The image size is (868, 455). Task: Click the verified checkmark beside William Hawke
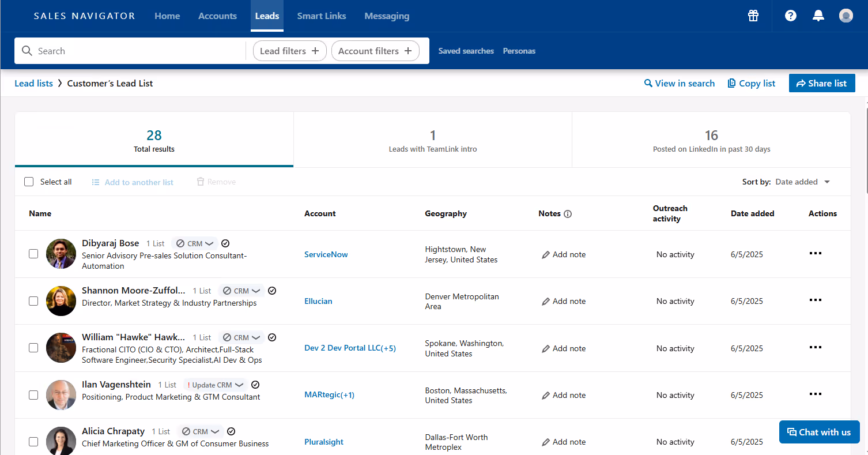click(x=272, y=337)
